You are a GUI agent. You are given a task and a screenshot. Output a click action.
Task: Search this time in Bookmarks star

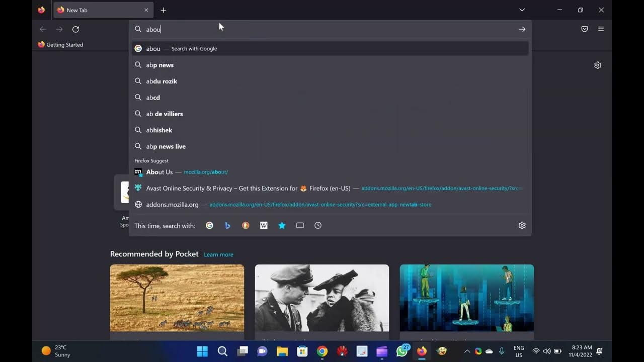(x=282, y=226)
